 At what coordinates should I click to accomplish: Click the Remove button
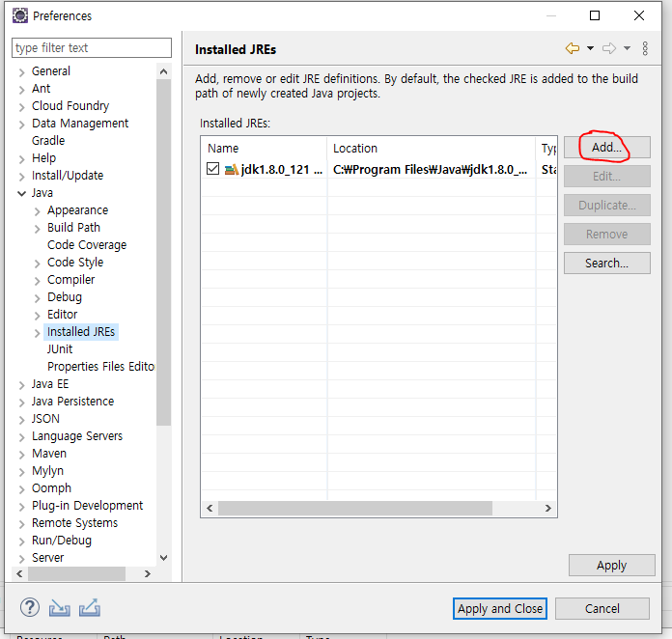coord(607,234)
